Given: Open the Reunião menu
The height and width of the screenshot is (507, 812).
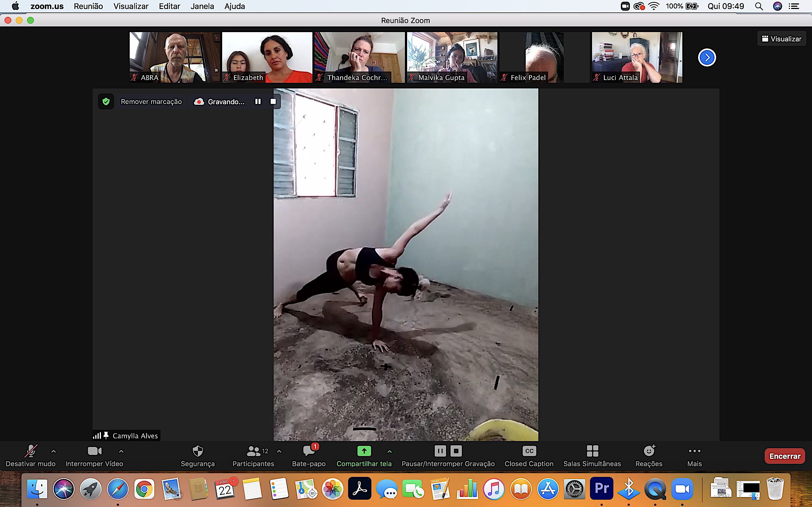Looking at the screenshot, I should click(x=88, y=6).
